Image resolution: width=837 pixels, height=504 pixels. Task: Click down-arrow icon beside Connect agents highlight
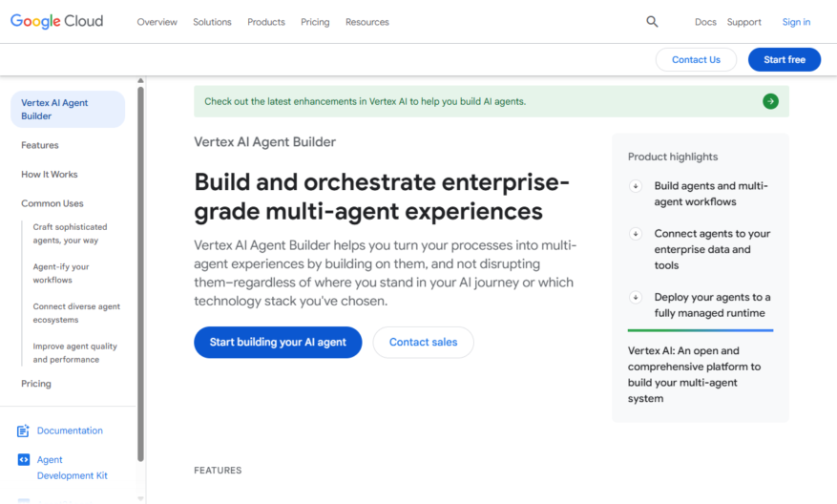(636, 234)
